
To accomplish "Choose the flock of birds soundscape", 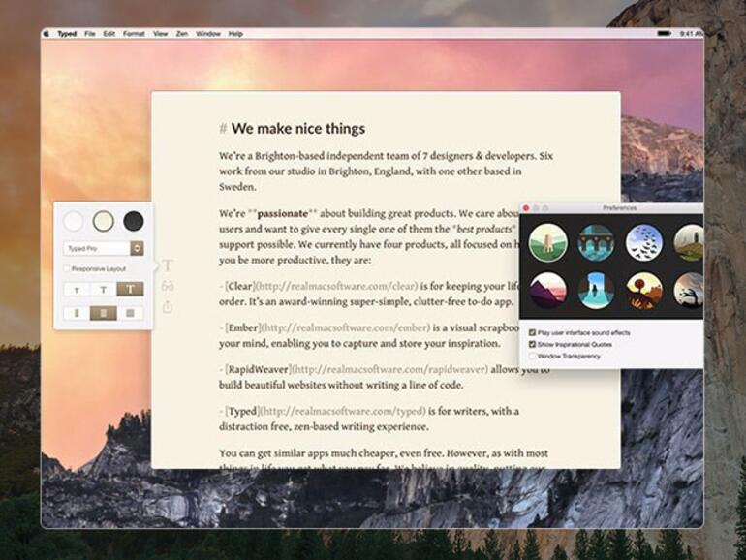I will point(644,243).
